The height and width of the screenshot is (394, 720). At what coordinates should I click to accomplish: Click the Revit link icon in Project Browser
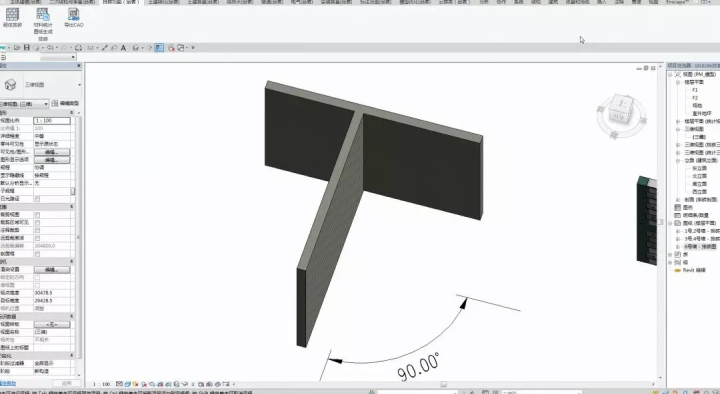coord(677,270)
